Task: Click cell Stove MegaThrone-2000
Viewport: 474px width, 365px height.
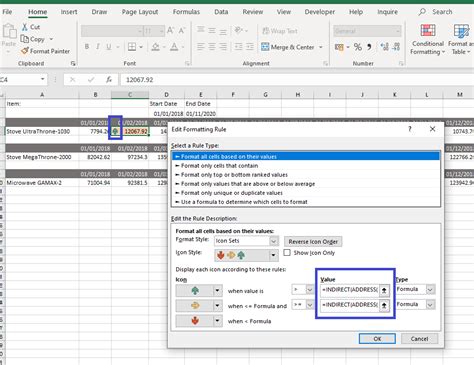Action: coord(42,157)
